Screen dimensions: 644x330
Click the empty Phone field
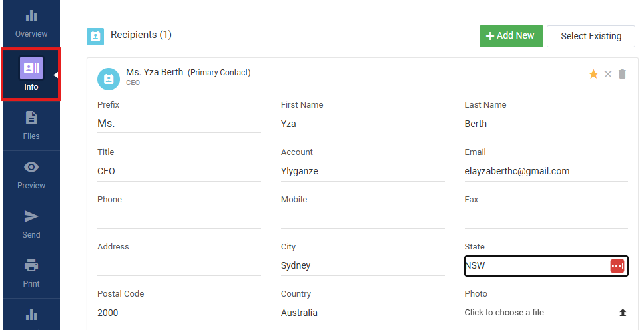[x=179, y=218]
